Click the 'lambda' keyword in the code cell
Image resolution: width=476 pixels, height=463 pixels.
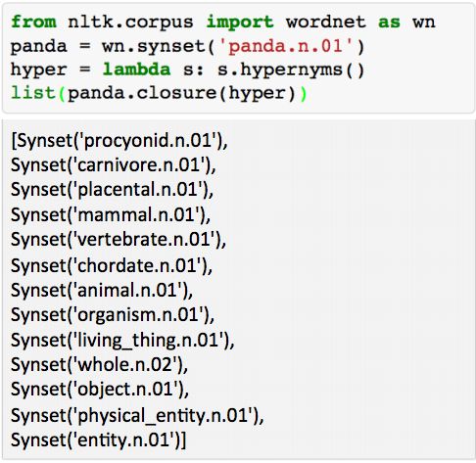pyautogui.click(x=136, y=69)
